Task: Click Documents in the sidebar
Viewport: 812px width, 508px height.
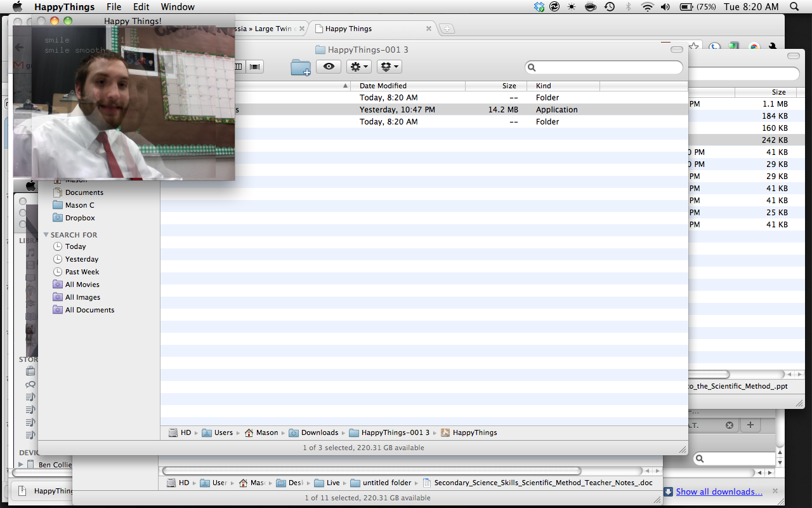Action: pyautogui.click(x=84, y=192)
